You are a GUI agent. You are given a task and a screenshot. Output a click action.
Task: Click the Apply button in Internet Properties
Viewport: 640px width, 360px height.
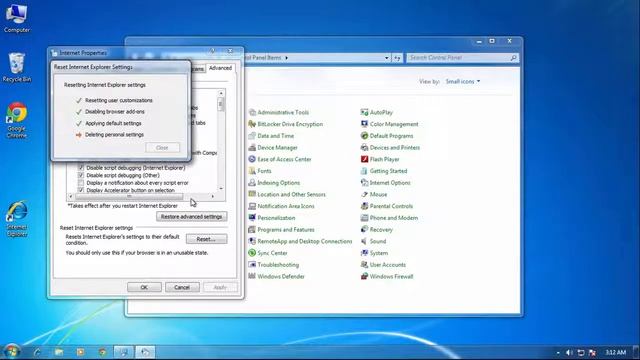[x=220, y=287]
